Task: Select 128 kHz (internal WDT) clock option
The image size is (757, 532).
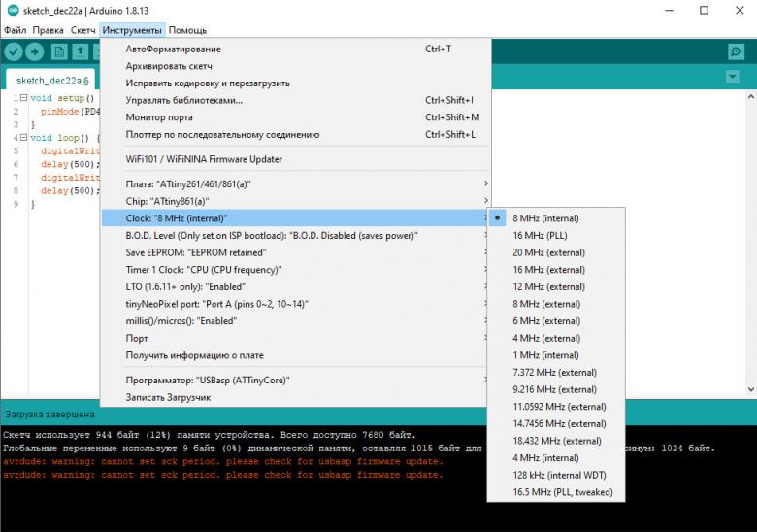Action: coord(556,476)
